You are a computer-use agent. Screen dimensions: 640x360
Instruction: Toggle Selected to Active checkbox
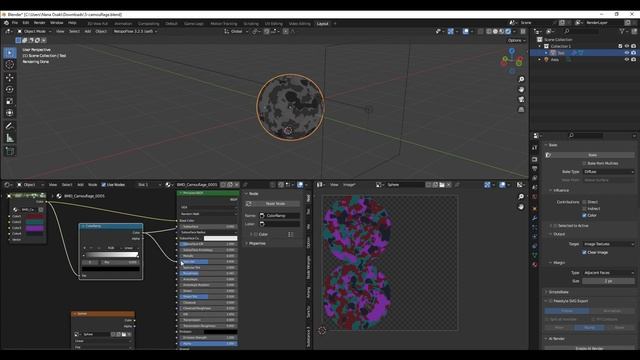click(x=556, y=226)
